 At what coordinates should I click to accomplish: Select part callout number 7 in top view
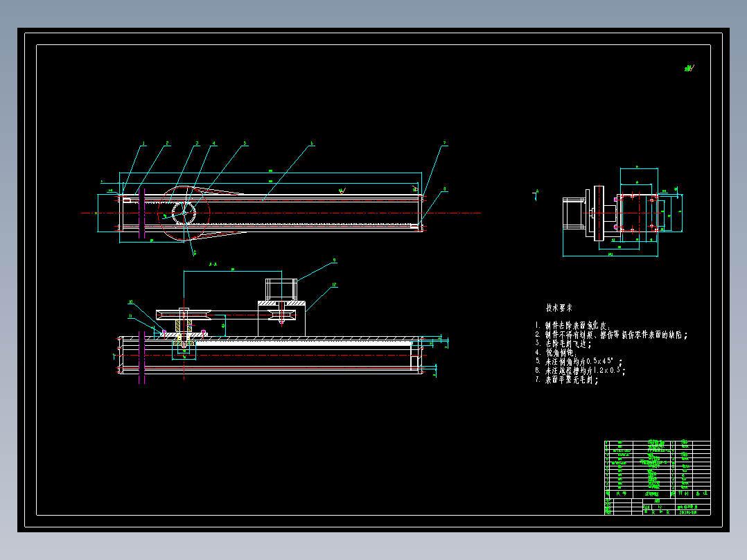444,143
